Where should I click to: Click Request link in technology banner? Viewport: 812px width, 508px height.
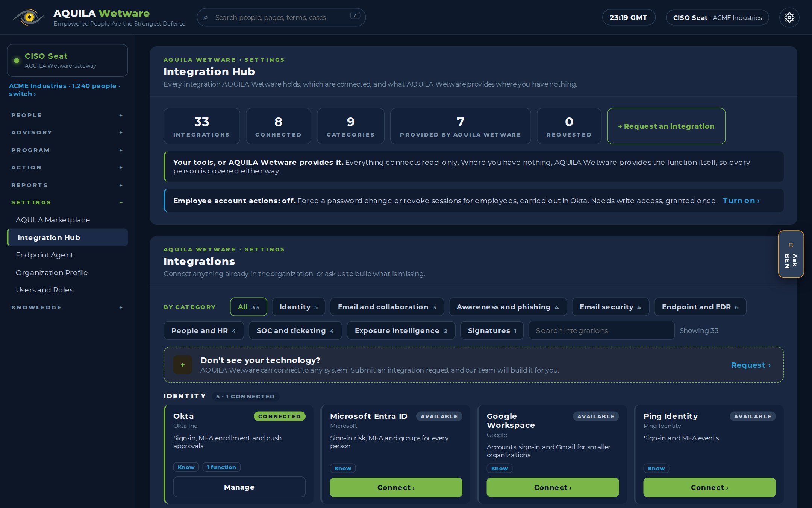(751, 365)
